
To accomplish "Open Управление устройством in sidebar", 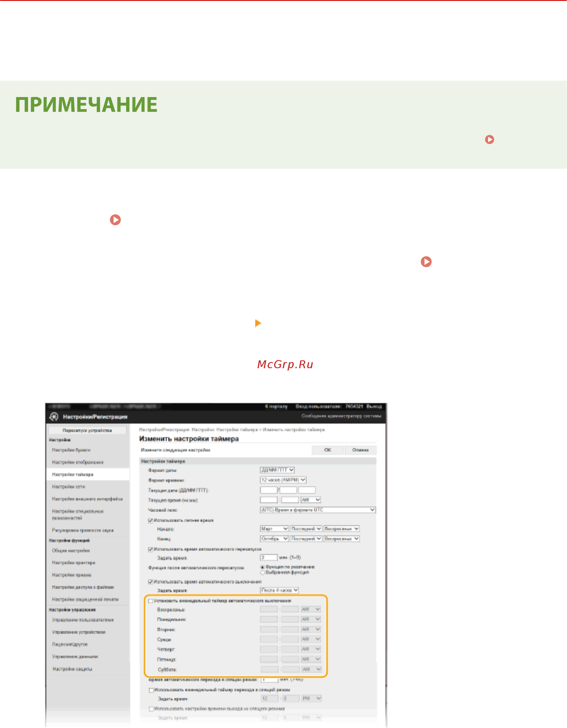I will coord(78,632).
